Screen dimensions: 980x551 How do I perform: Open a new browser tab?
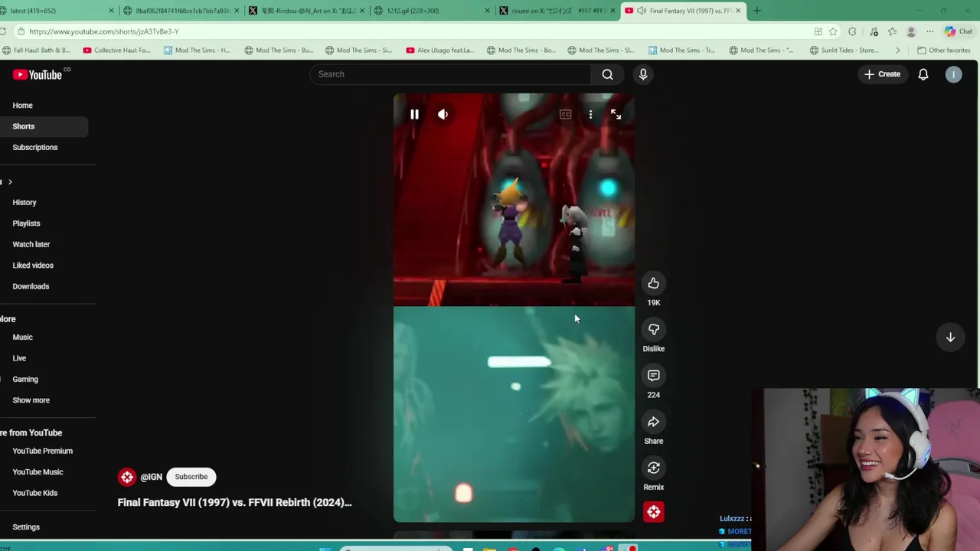click(x=757, y=11)
